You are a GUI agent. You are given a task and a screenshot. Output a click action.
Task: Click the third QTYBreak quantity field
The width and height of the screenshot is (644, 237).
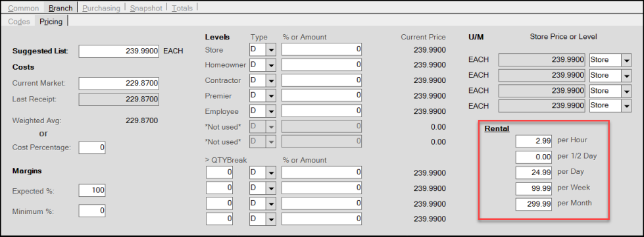219,203
